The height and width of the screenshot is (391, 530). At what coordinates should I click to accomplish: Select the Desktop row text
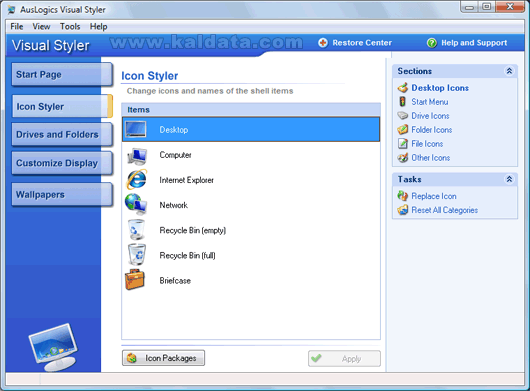pos(174,130)
